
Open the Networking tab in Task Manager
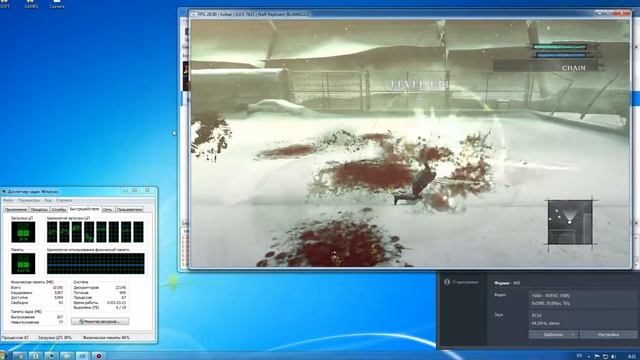107,209
